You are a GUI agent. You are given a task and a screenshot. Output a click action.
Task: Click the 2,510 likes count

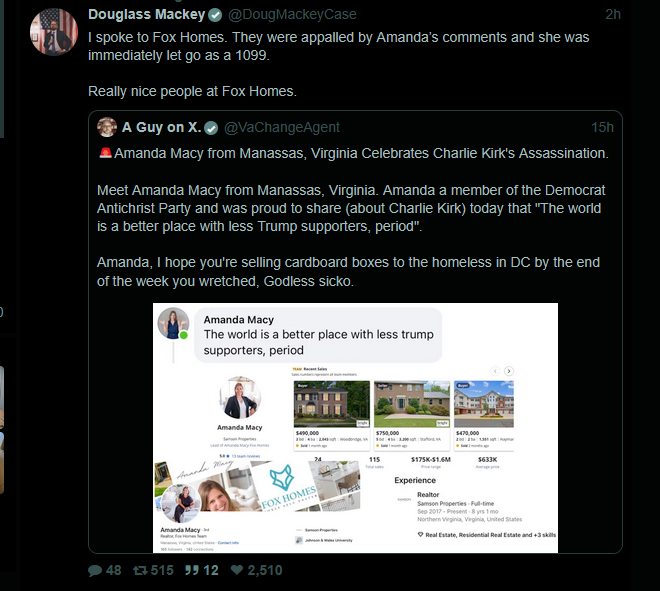(265, 570)
